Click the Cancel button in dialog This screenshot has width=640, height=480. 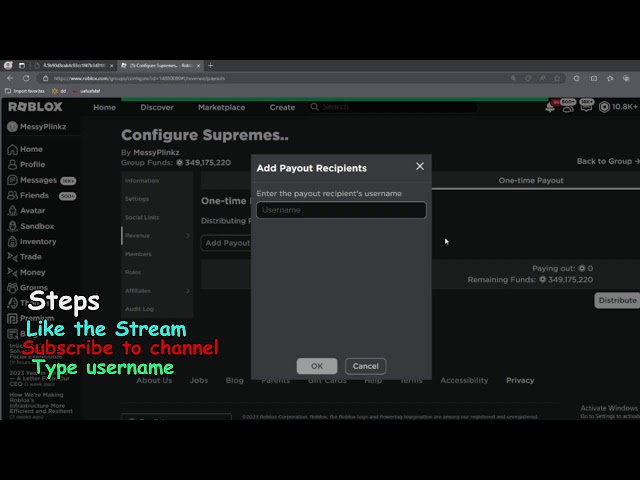click(365, 366)
